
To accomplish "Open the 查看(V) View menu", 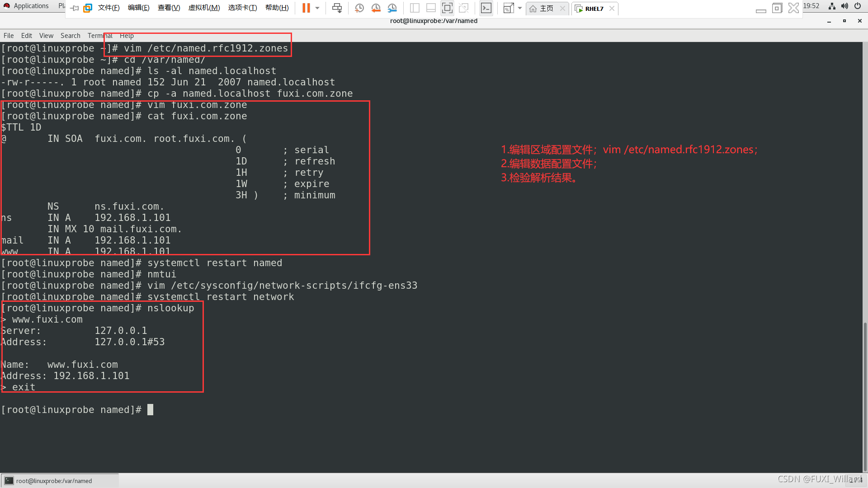I will [x=169, y=8].
